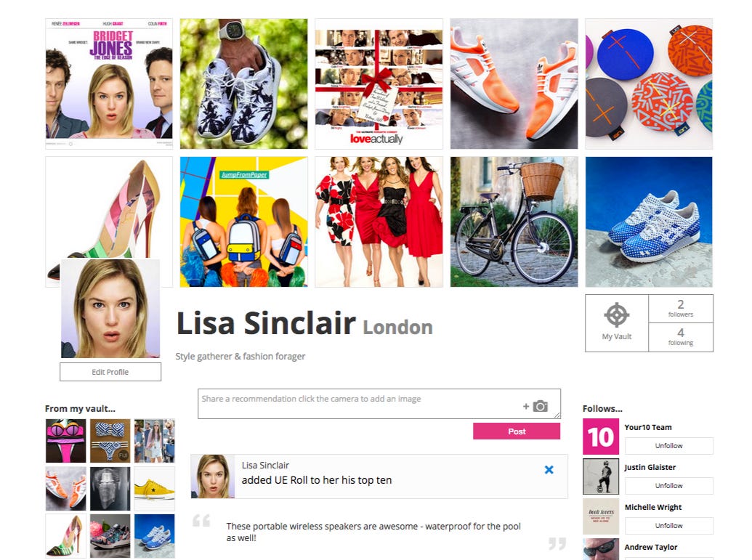The width and height of the screenshot is (752, 560).
Task: Unfollow Justin Glaister
Action: 668,486
